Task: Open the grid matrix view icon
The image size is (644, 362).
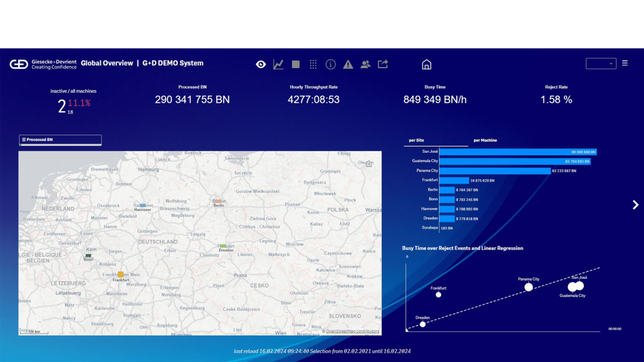Action: [313, 64]
